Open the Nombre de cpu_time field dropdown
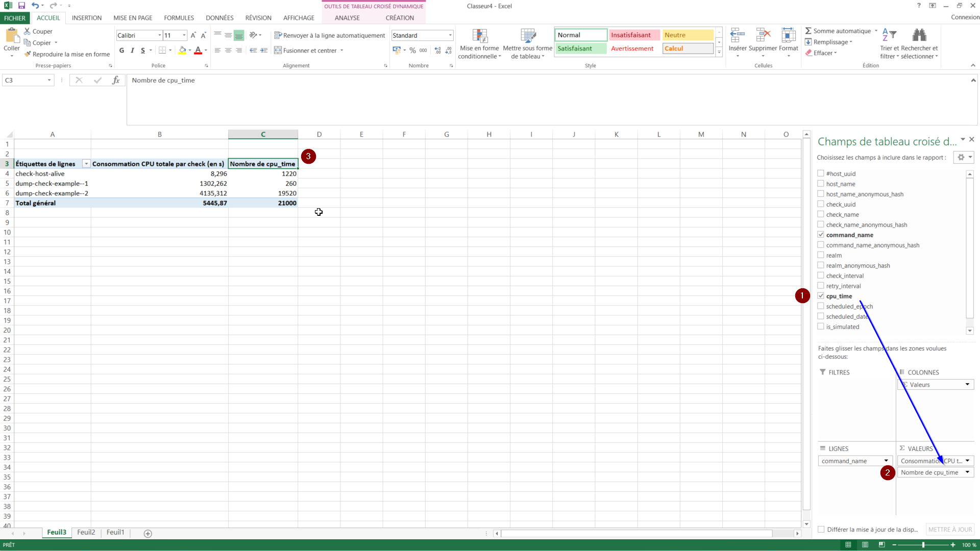 pyautogui.click(x=967, y=472)
